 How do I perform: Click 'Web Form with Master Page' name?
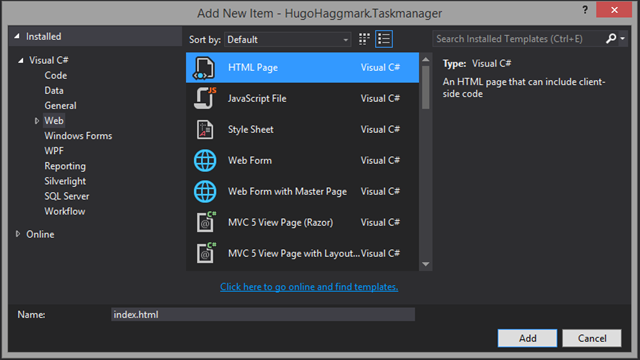pos(287,191)
